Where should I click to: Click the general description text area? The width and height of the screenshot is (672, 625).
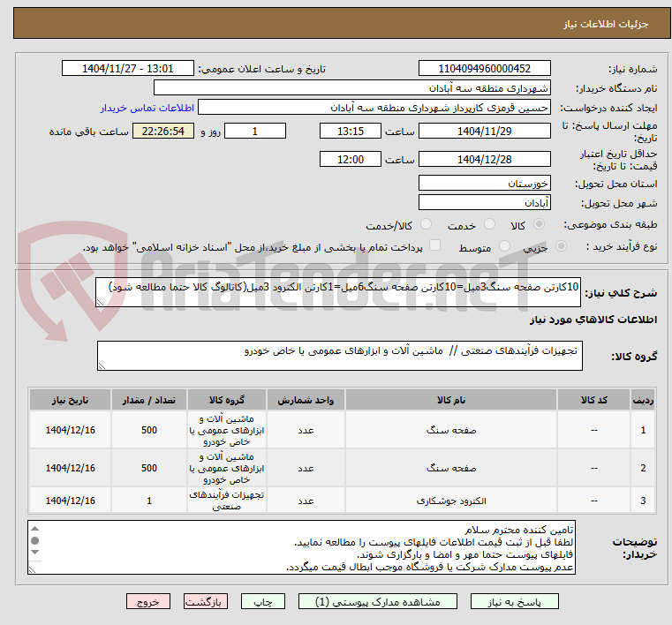(x=337, y=292)
